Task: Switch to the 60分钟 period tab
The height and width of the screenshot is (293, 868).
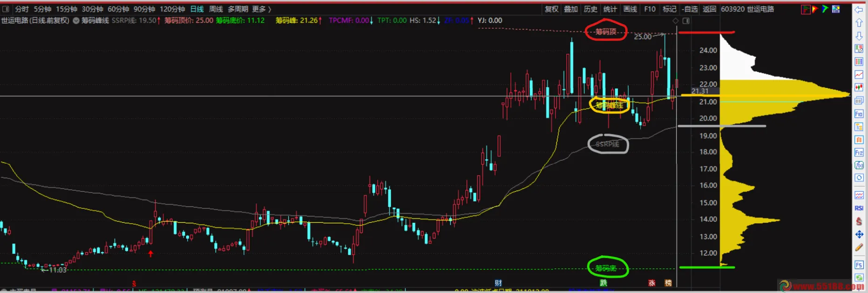Action: point(118,9)
